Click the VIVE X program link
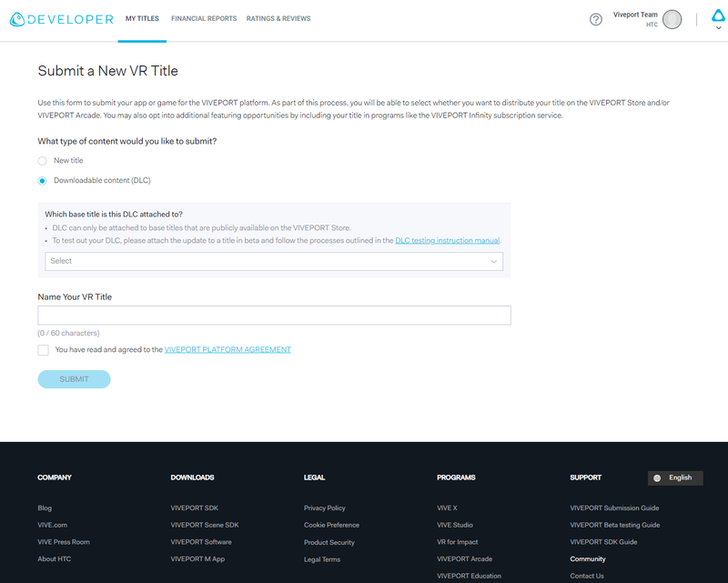 [x=447, y=508]
